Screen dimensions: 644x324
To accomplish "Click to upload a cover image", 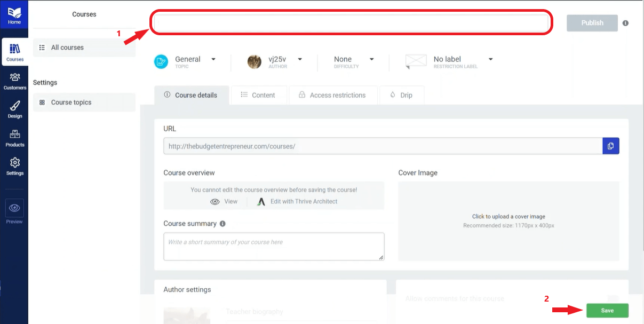I will click(x=508, y=221).
